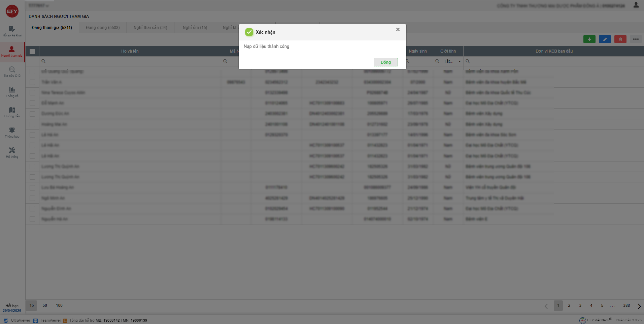Screen dimensions: 644x324
Task: Click the blue pencil edit button
Action: 605,39
